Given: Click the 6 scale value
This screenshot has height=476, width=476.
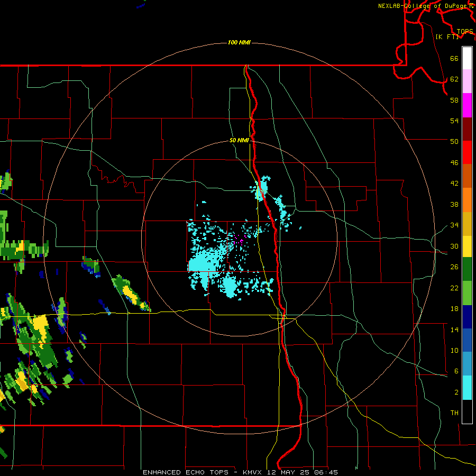Looking at the screenshot, I should click(x=456, y=371).
